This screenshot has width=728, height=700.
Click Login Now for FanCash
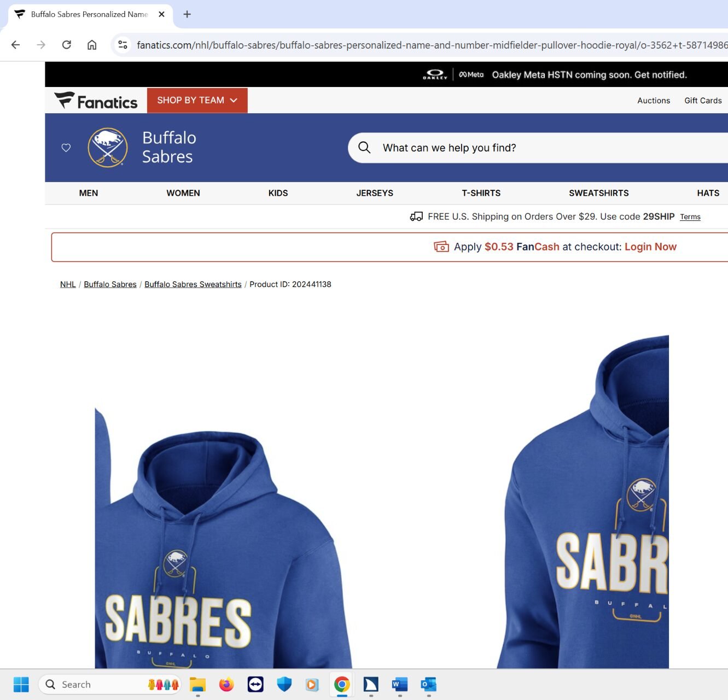point(650,247)
